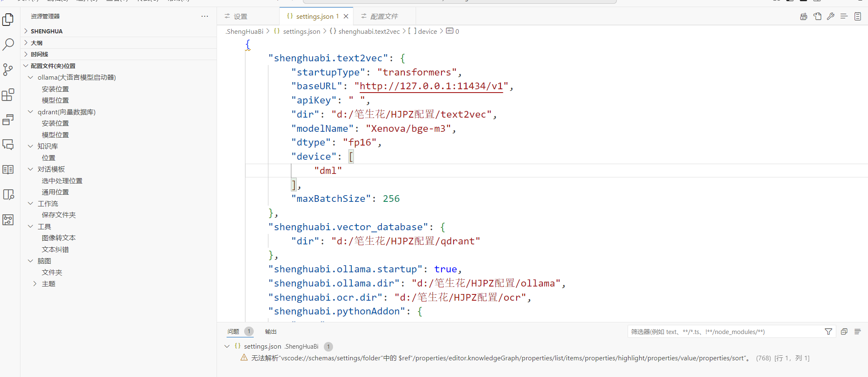Image resolution: width=868 pixels, height=377 pixels.
Task: Focus the problems filter input field
Action: click(725, 332)
